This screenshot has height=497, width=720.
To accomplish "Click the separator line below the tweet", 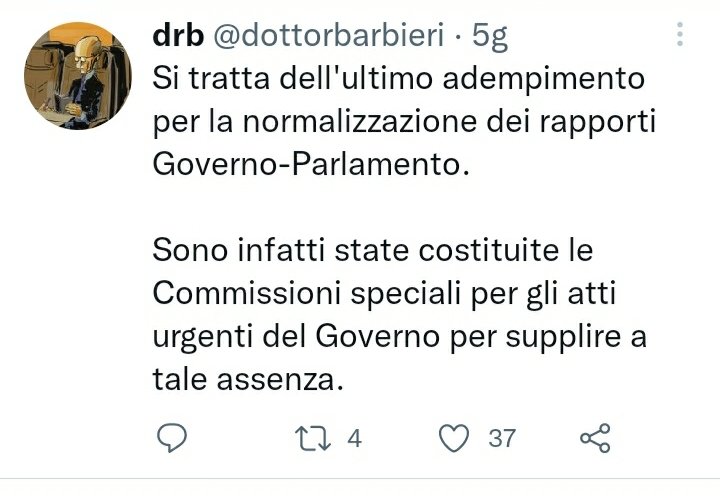I will tap(360, 479).
